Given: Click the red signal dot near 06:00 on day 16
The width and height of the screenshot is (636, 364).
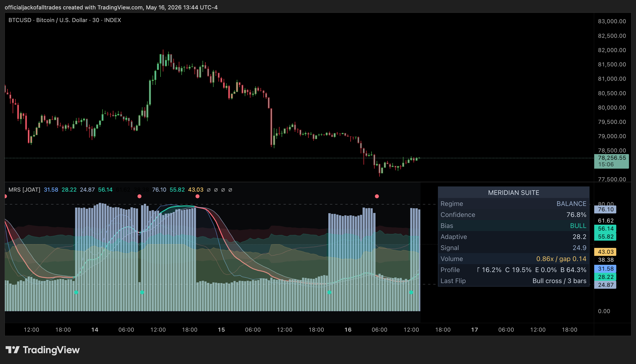Looking at the screenshot, I should pos(377,196).
